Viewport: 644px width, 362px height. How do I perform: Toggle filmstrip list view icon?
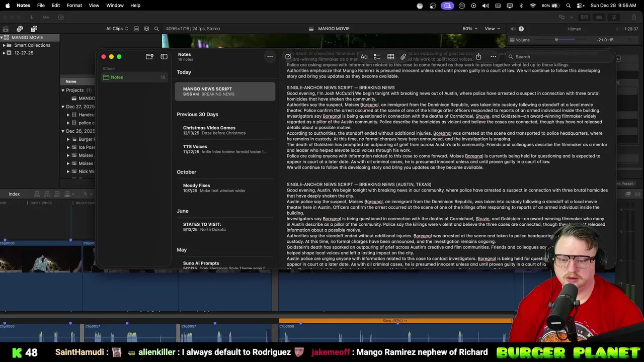tap(146, 29)
